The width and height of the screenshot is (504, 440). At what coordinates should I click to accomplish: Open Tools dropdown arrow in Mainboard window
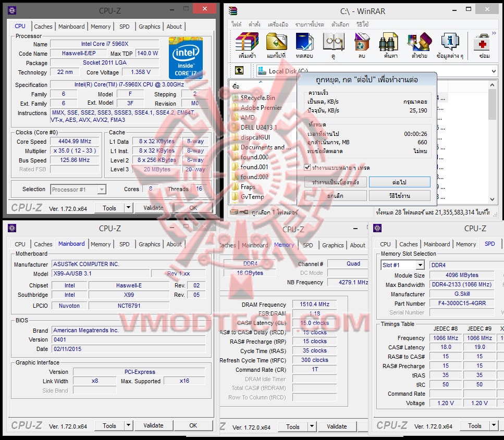coord(128,425)
